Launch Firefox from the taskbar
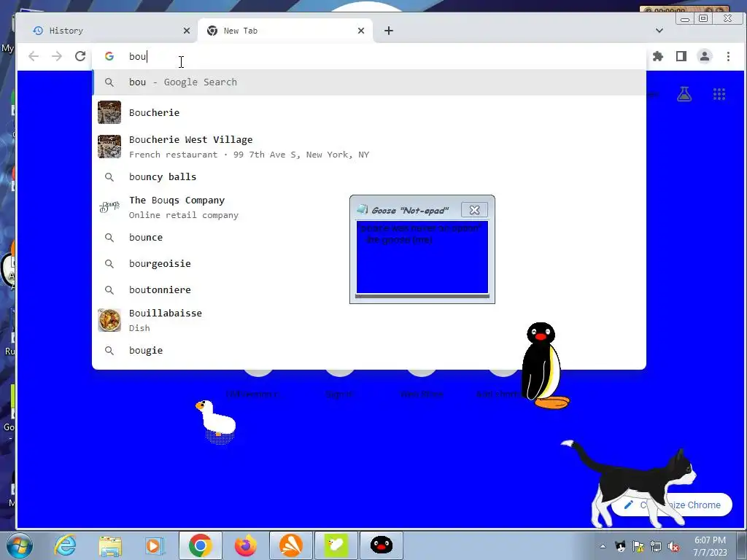747x560 pixels. (245, 545)
